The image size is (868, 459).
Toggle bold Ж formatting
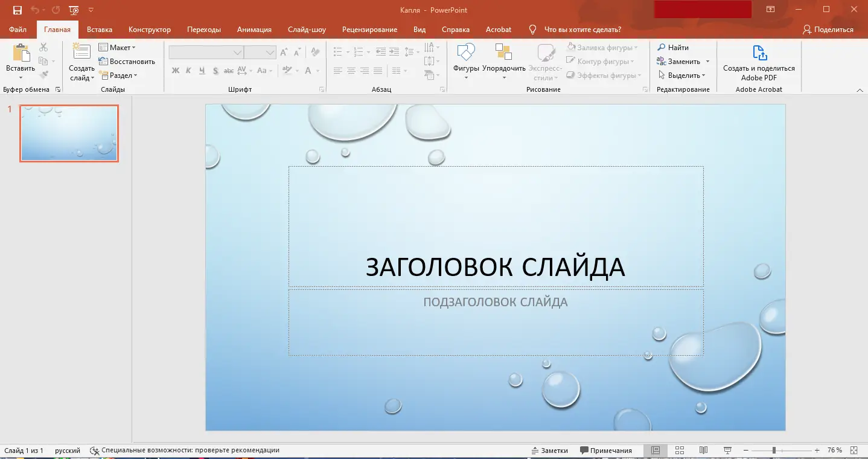point(176,71)
